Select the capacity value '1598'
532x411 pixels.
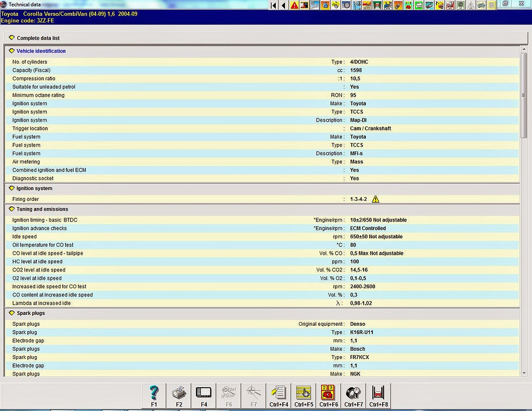(356, 70)
